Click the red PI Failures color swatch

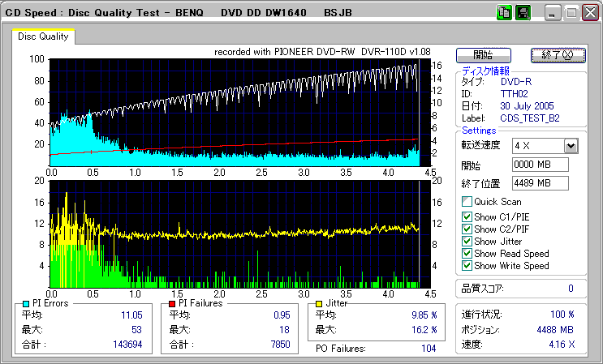tap(171, 303)
